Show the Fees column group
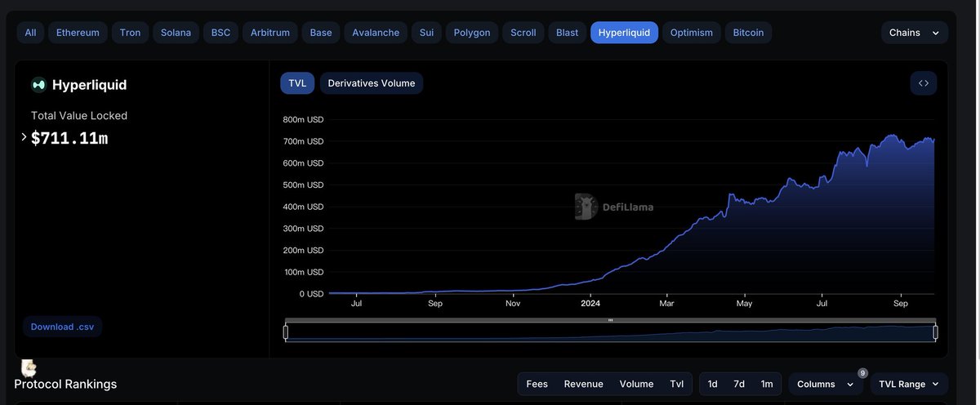Screen dimensions: 980x405 (x=537, y=384)
